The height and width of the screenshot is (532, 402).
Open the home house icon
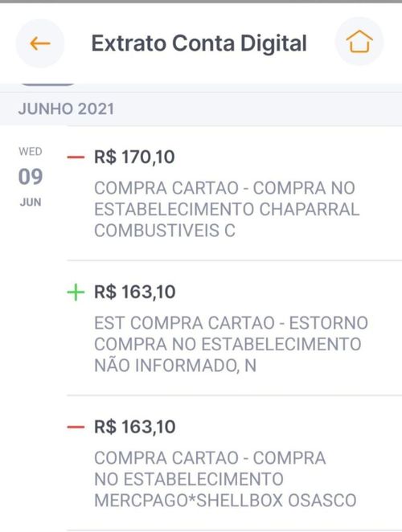point(359,42)
